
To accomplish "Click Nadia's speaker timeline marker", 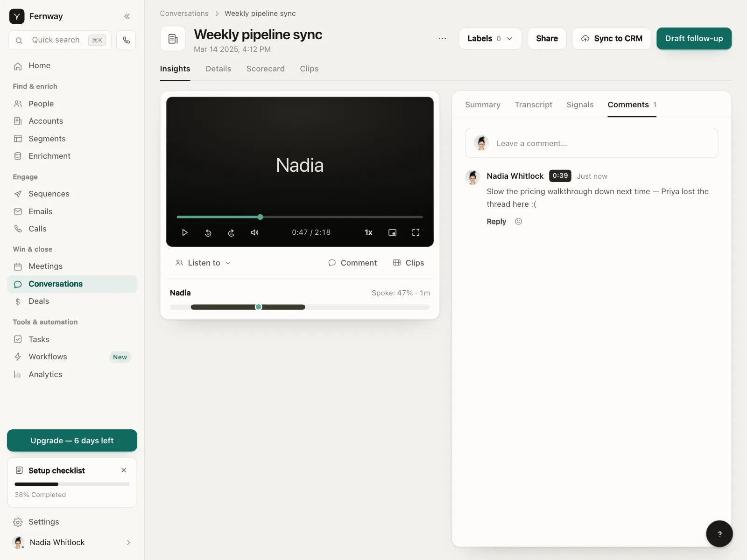I will point(259,307).
